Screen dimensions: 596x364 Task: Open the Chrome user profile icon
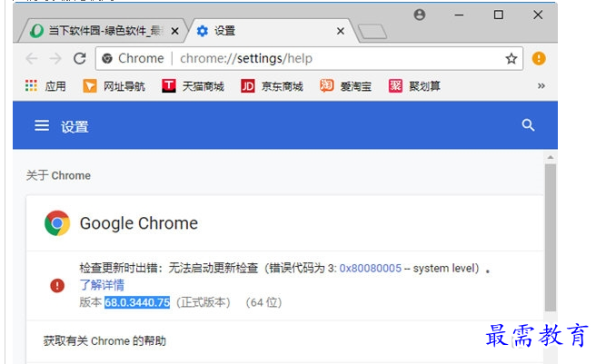coord(419,15)
